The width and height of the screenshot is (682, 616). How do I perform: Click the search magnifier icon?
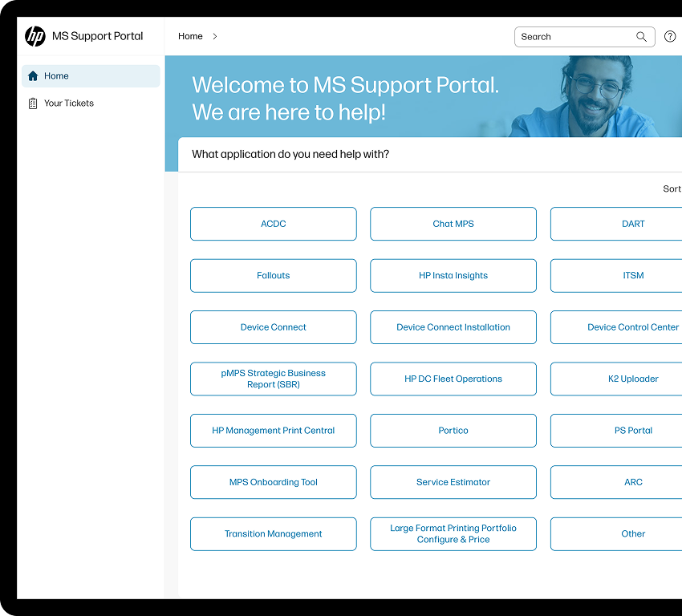[641, 37]
